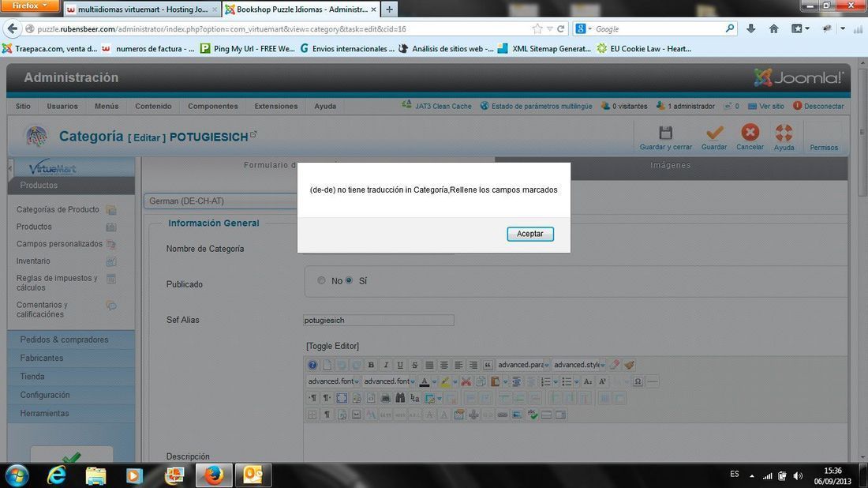868x488 pixels.
Task: Select the Sí radio for Publicado
Action: click(x=349, y=280)
